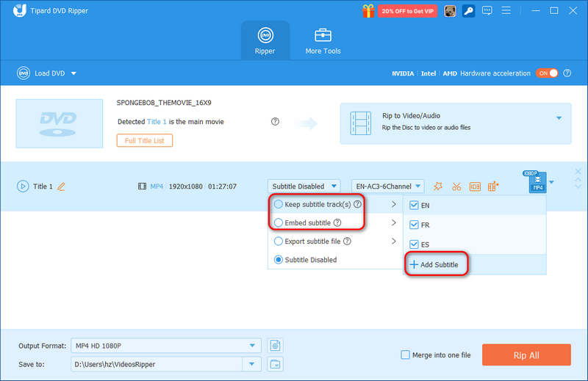Open the feedback chat icon

(x=487, y=10)
